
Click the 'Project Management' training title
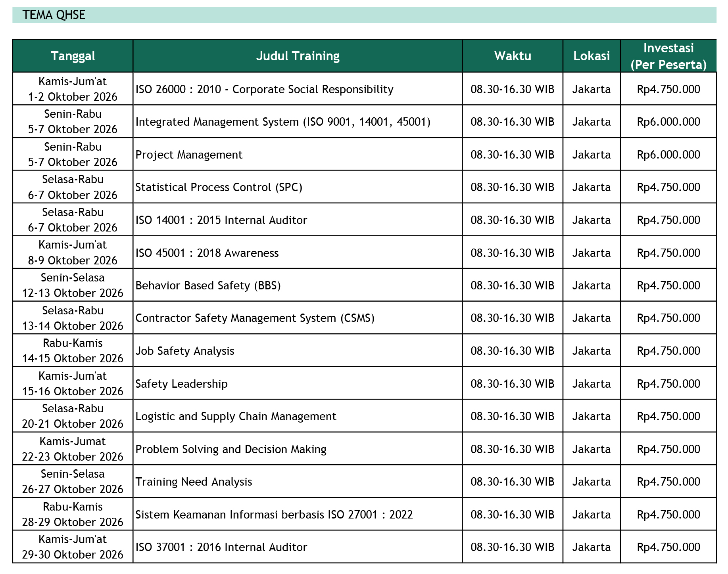tap(189, 155)
